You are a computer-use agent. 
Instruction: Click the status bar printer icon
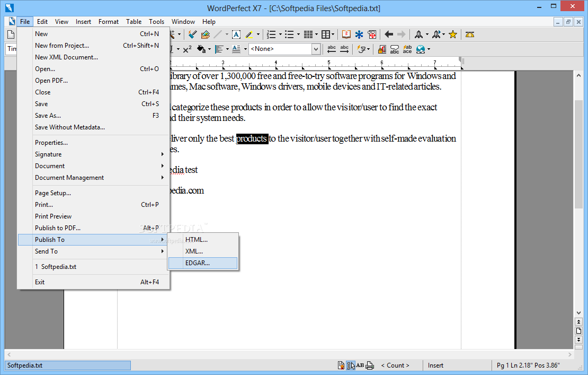370,365
